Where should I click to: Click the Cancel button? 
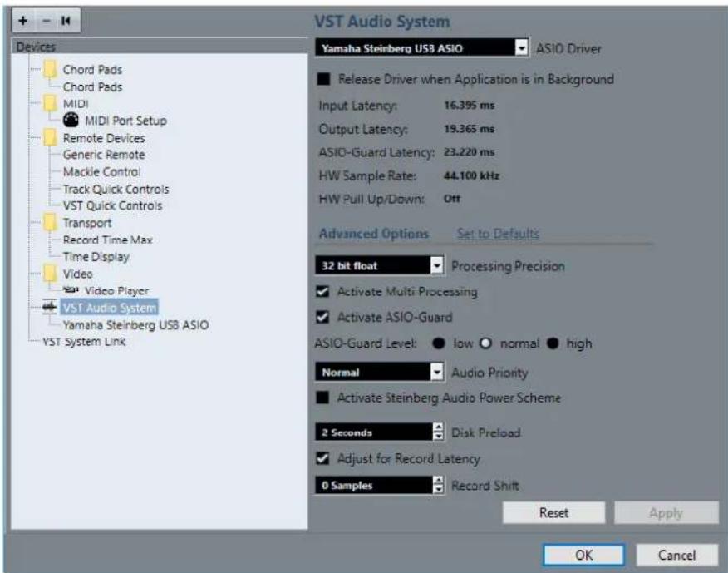click(677, 555)
